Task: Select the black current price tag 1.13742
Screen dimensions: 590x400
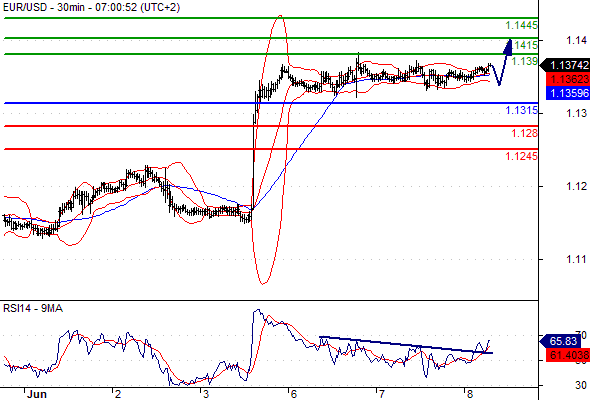Action: tap(565, 65)
